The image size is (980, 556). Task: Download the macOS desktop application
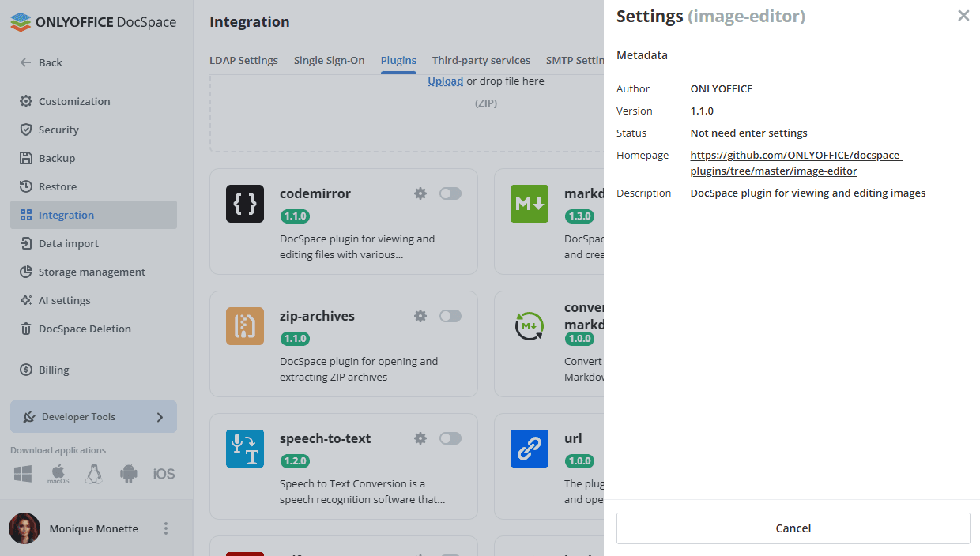[x=58, y=474]
